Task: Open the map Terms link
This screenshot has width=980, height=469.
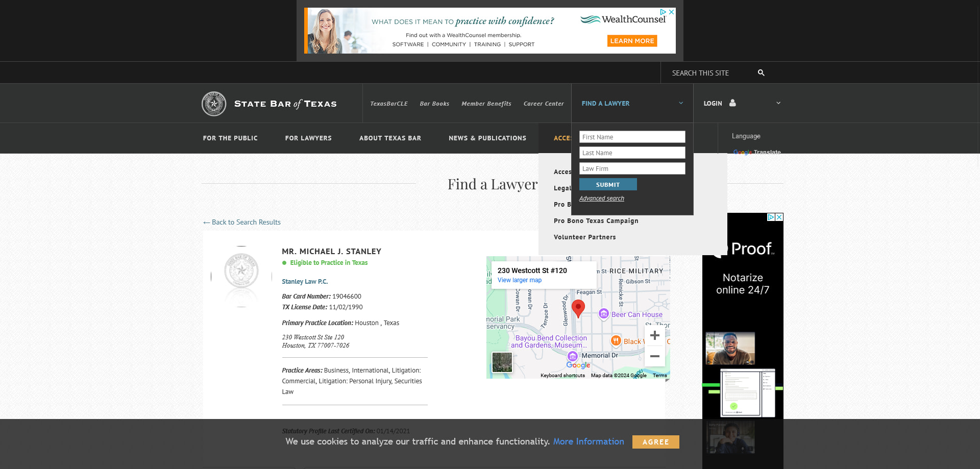Action: pyautogui.click(x=659, y=376)
